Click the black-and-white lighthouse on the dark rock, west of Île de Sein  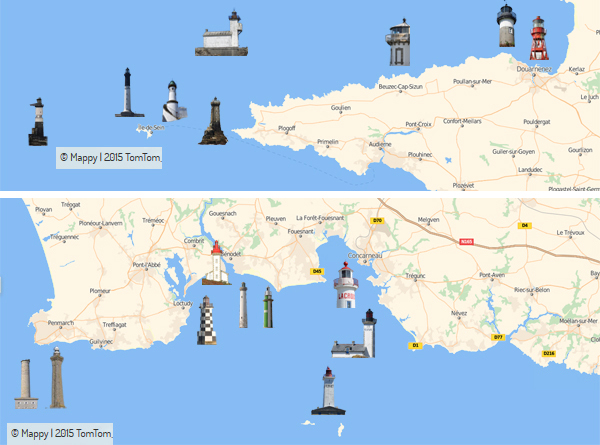point(38,122)
